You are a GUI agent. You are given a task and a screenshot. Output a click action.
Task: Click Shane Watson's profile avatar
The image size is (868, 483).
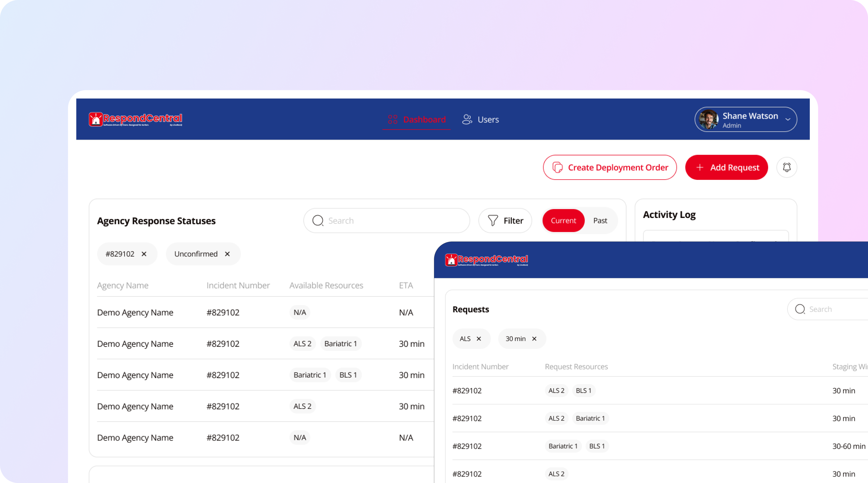click(x=709, y=119)
